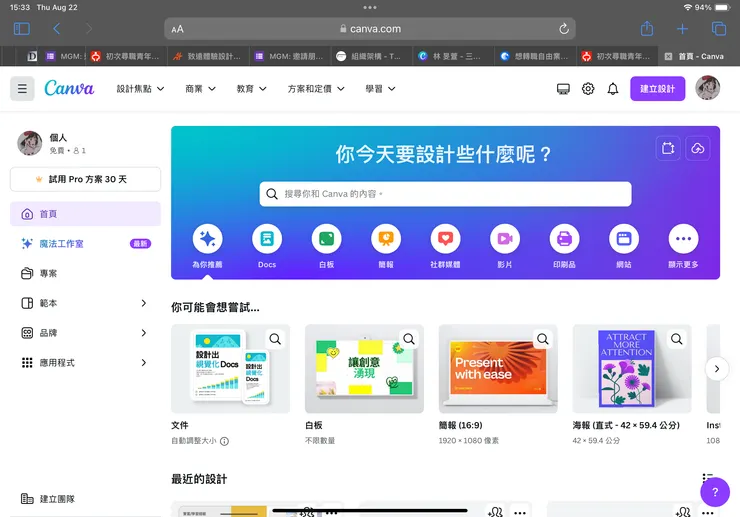Toggle Safari sidebar icon

pos(22,29)
